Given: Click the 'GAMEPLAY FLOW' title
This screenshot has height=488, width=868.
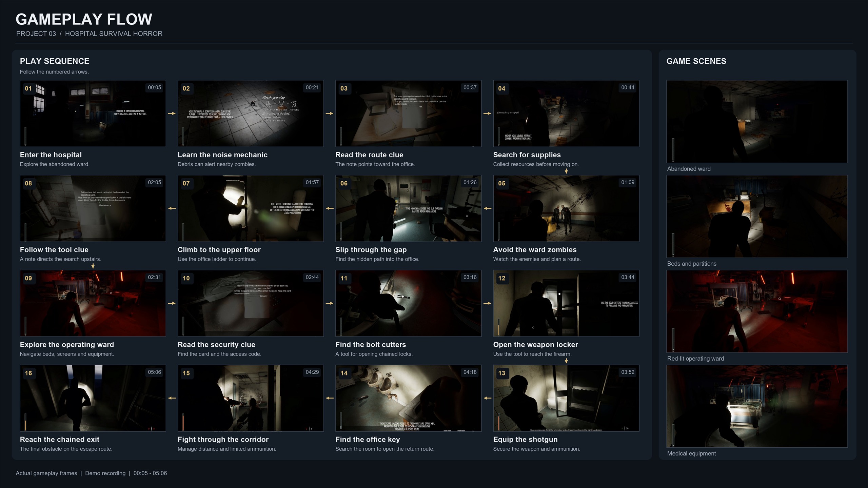Looking at the screenshot, I should pyautogui.click(x=84, y=19).
